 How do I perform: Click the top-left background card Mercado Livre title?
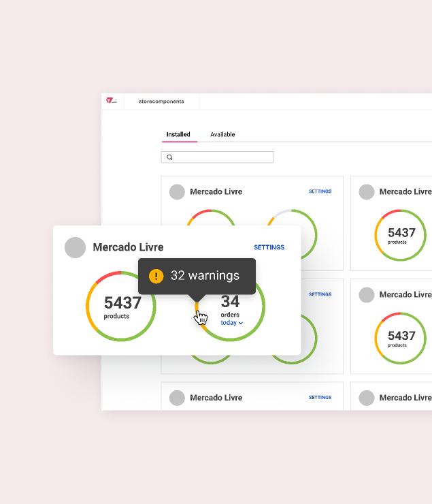pos(216,191)
